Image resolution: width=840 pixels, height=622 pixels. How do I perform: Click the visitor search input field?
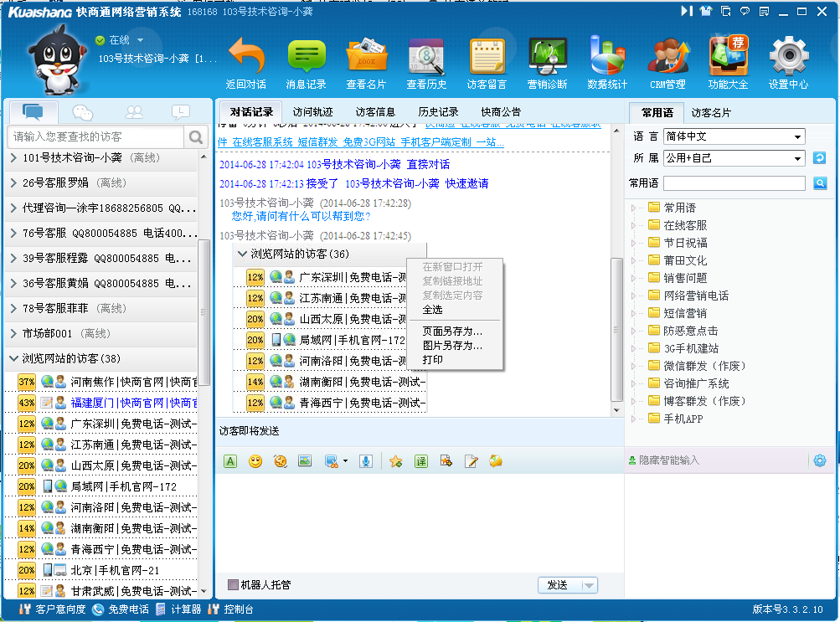[x=95, y=136]
